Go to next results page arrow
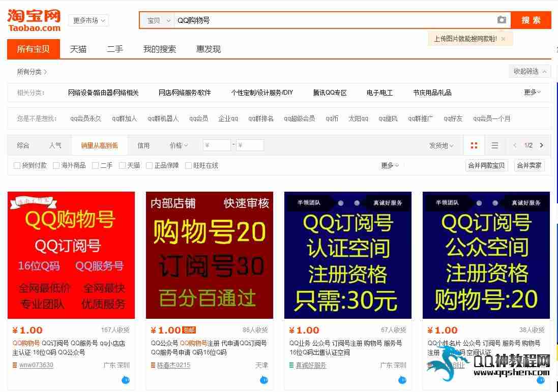The width and height of the screenshot is (558, 392). tap(542, 145)
